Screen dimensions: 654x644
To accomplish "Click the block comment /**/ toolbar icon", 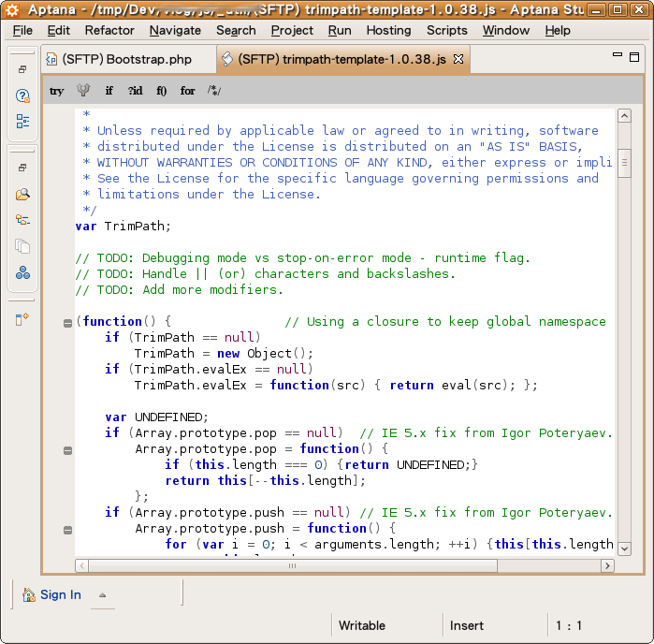I will coord(214,90).
